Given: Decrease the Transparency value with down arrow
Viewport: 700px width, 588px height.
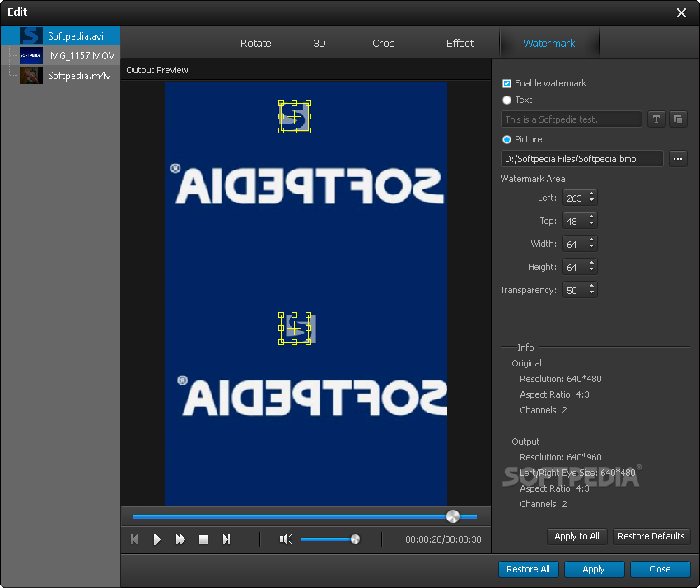Looking at the screenshot, I should pyautogui.click(x=591, y=293).
